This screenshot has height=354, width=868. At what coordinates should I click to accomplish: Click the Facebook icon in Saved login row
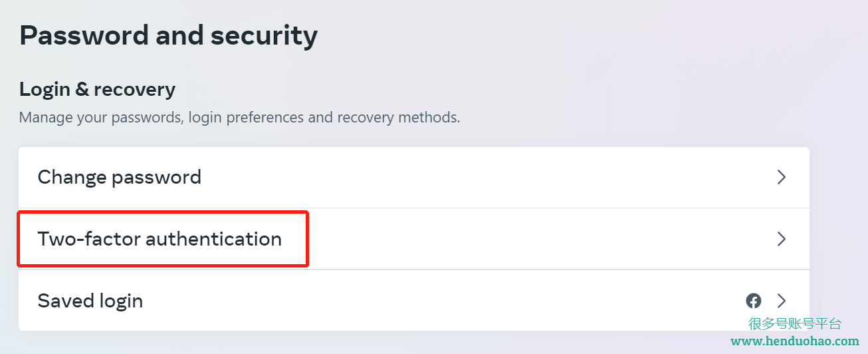tap(753, 301)
